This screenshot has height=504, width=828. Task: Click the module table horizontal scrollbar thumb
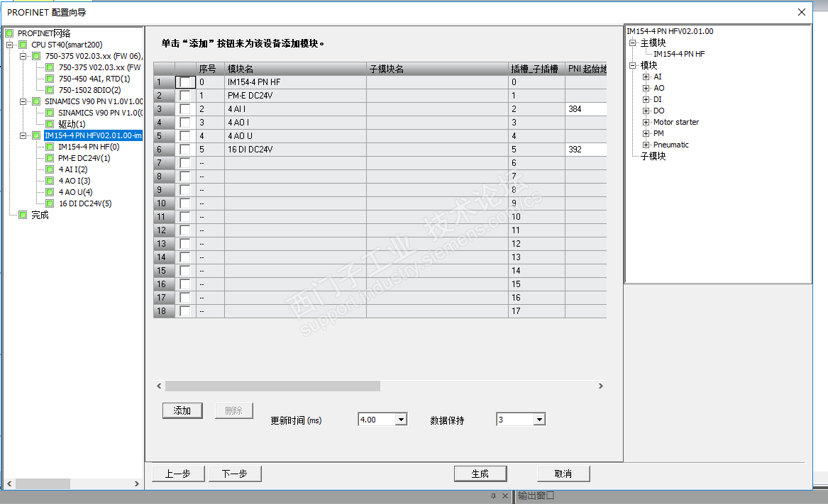[x=272, y=386]
